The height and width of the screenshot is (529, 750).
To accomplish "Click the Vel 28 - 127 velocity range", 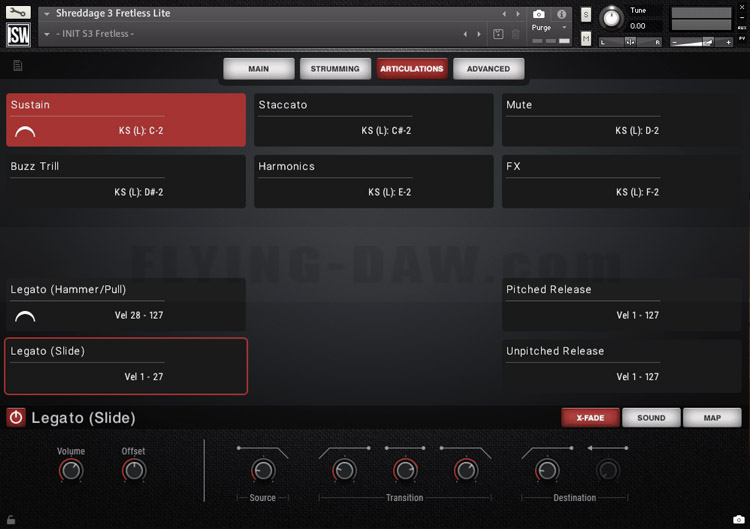I will tap(139, 315).
